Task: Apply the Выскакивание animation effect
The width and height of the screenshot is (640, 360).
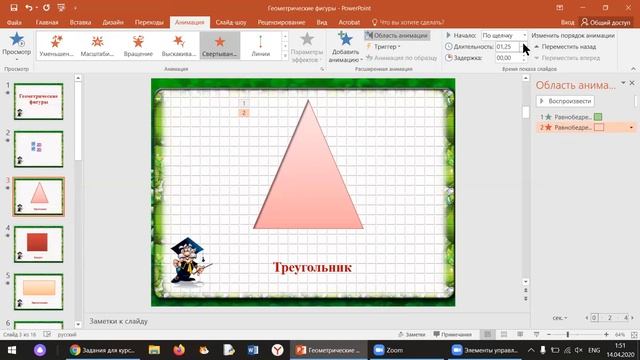Action: pyautogui.click(x=179, y=45)
